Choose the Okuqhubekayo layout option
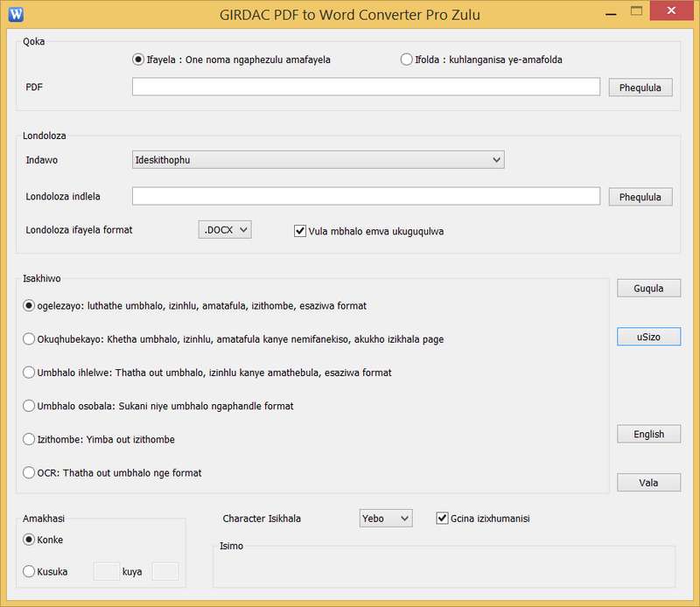The width and height of the screenshot is (700, 607). click(30, 338)
